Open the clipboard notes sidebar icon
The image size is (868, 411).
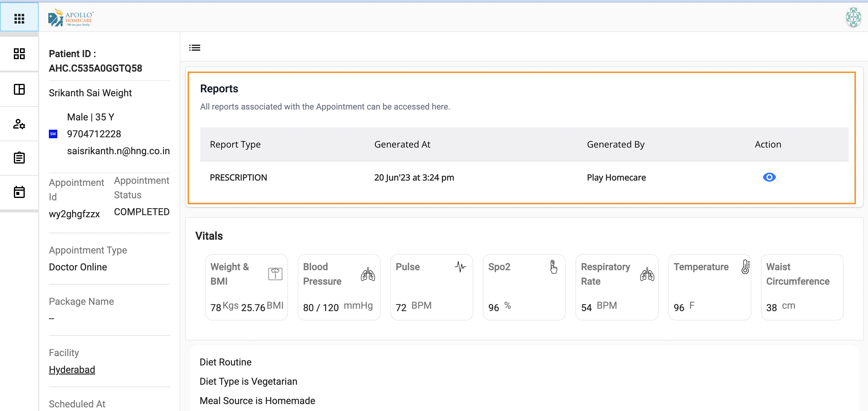[19, 158]
